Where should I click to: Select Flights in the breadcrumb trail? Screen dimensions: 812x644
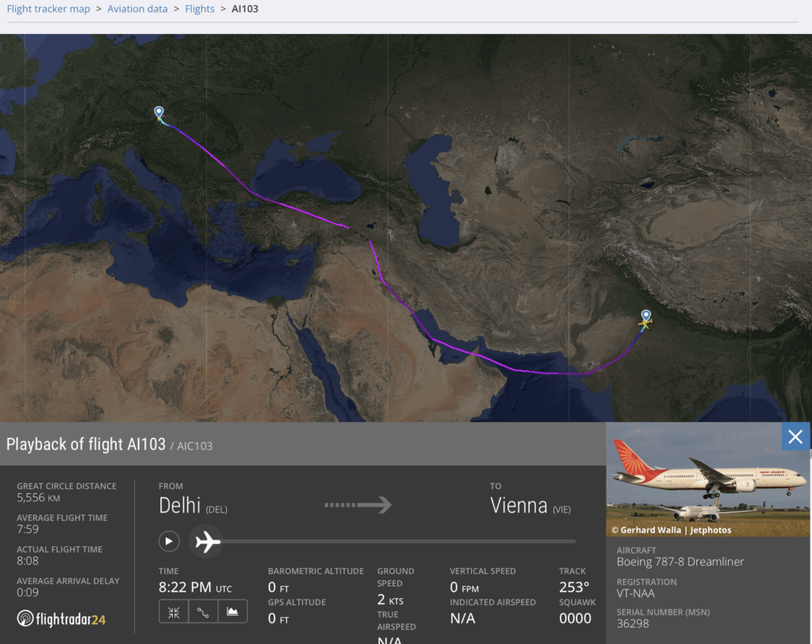coord(200,9)
